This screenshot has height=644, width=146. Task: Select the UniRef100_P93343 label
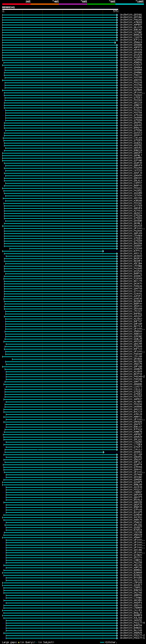[x=131, y=100]
